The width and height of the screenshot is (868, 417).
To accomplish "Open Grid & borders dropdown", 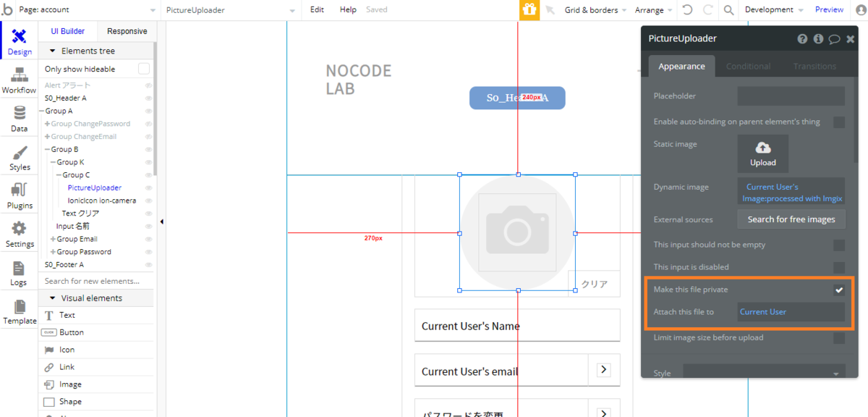I will point(596,10).
